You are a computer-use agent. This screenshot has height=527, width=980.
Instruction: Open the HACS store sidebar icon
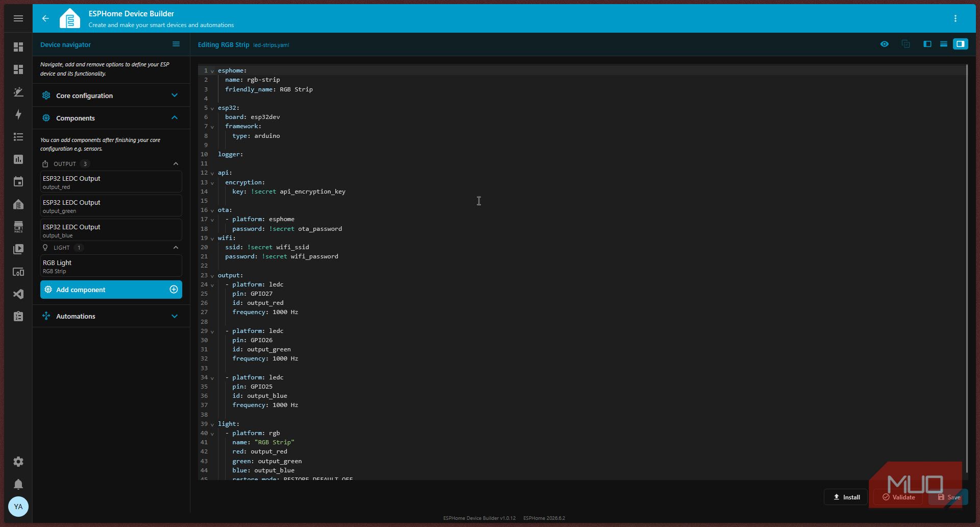pos(18,227)
